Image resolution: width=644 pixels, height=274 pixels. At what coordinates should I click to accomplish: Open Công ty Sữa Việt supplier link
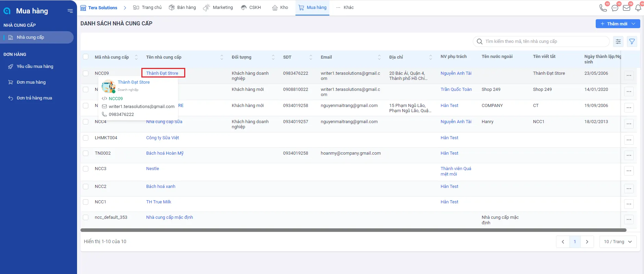(163, 138)
